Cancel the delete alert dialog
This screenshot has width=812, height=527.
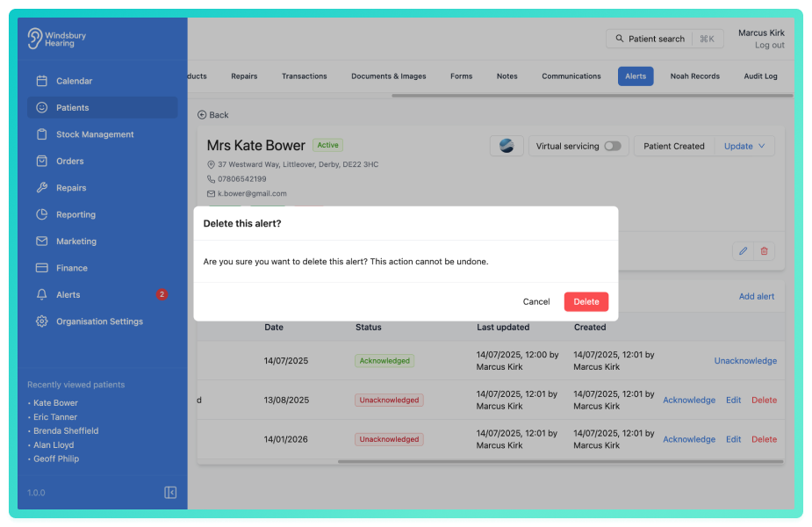click(536, 301)
